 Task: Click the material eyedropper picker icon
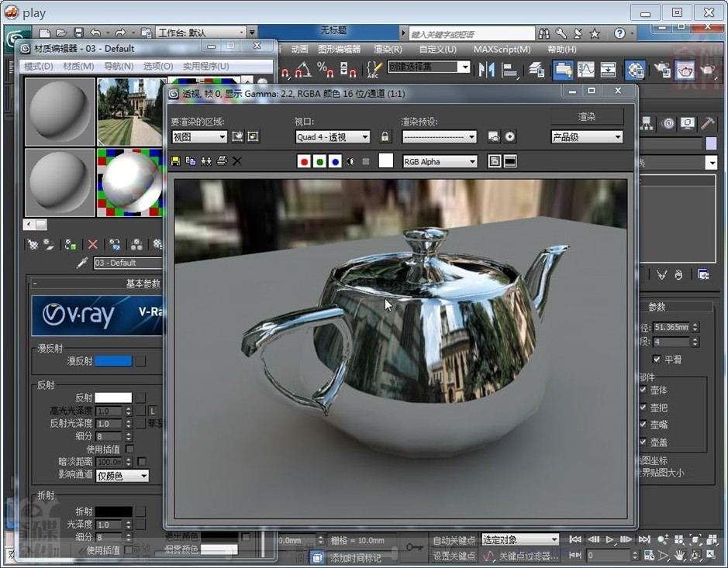pos(83,263)
